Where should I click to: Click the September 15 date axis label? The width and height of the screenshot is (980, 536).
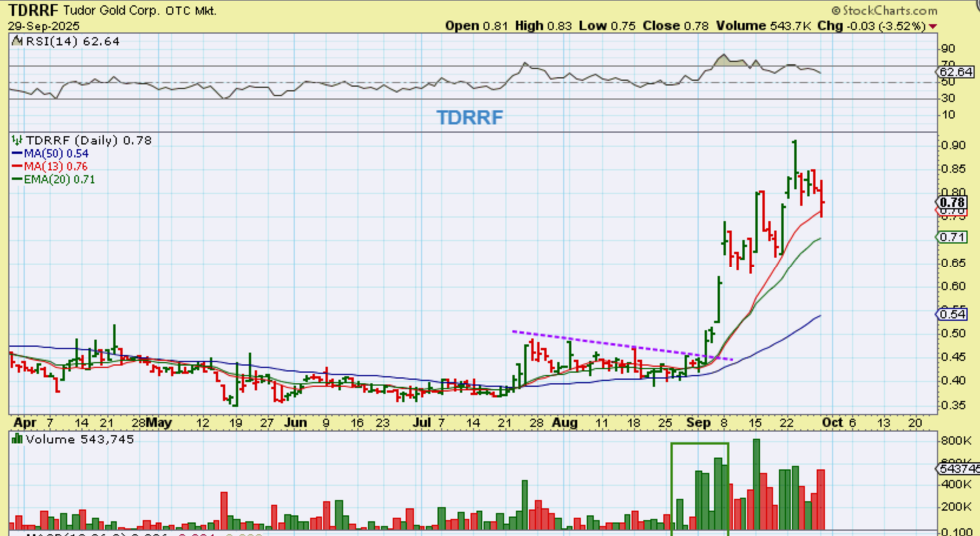[755, 423]
